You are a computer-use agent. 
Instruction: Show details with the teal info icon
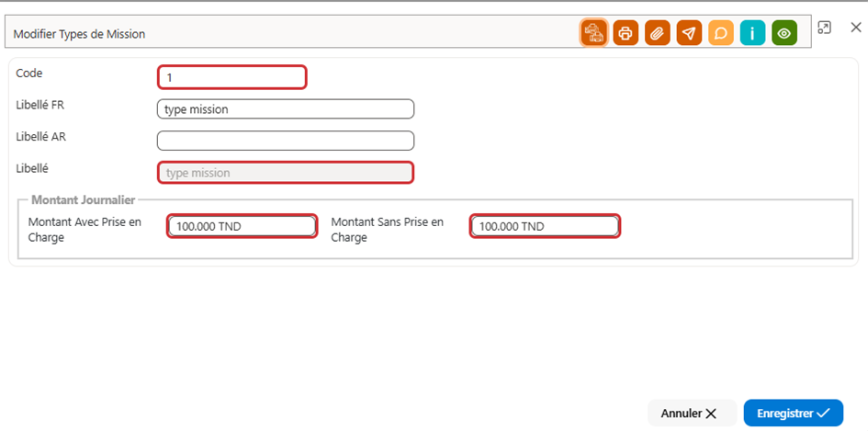[x=752, y=33]
